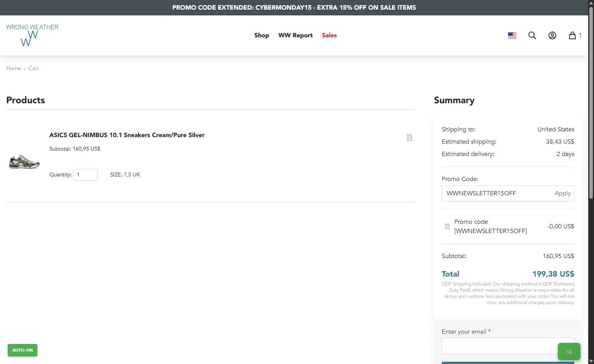Click the DDP Shipping Included note

tap(508, 293)
